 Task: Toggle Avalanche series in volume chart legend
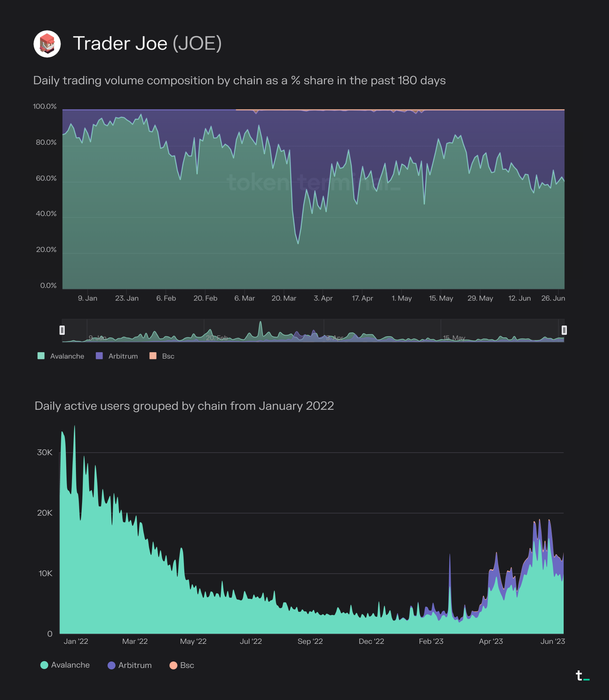click(x=61, y=356)
